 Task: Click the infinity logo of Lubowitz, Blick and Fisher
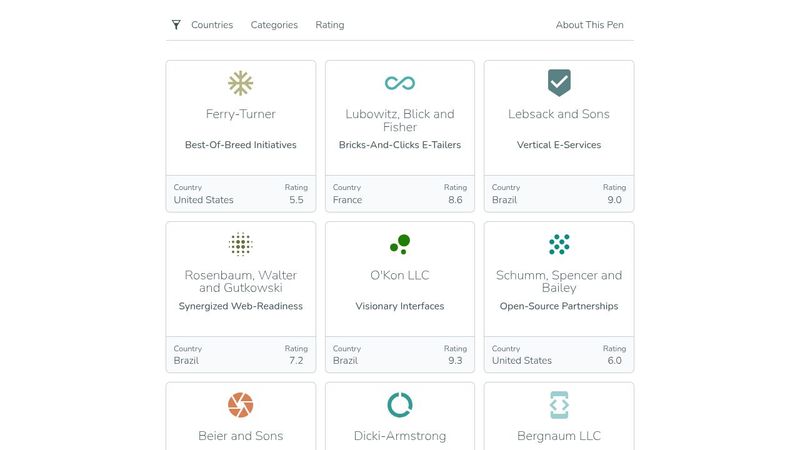pyautogui.click(x=399, y=83)
